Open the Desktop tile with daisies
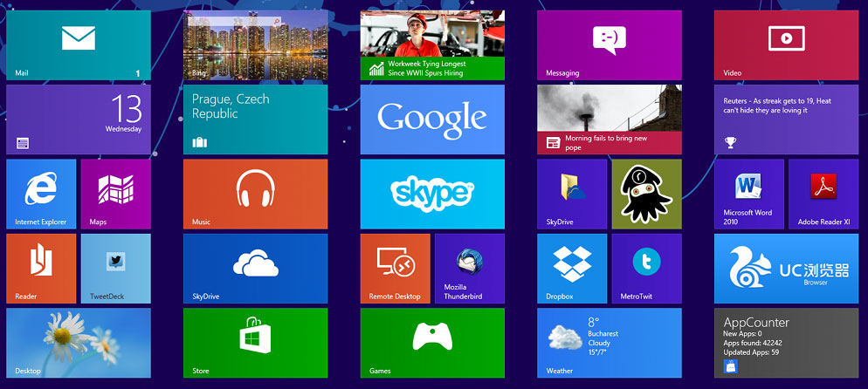The height and width of the screenshot is (389, 868). (78, 342)
